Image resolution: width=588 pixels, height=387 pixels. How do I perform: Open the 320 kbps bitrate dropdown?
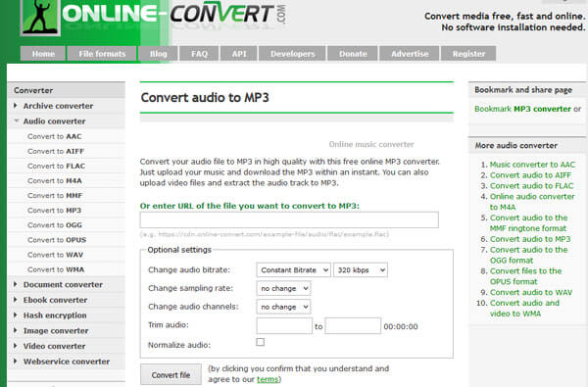coord(361,270)
